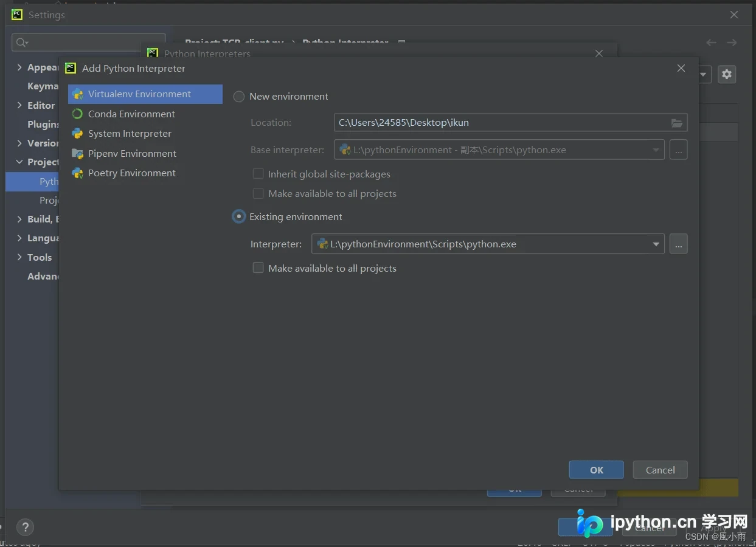Screen dimensions: 756x547
Task: Click the forward arrow in Settings window
Action: pos(732,43)
